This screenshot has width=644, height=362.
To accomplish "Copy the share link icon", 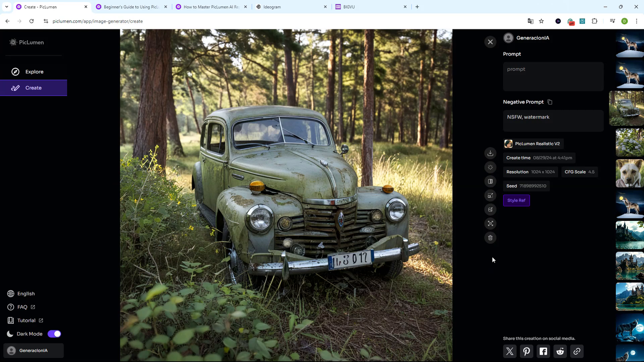I will (577, 351).
